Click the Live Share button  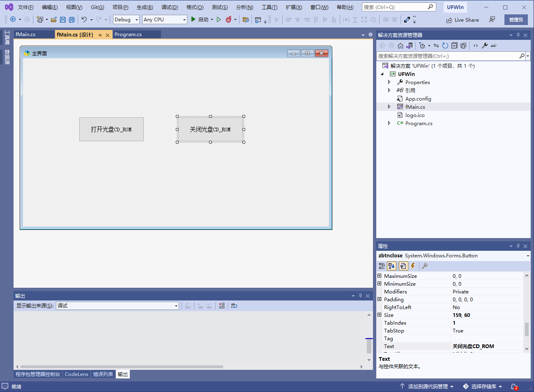coord(463,20)
